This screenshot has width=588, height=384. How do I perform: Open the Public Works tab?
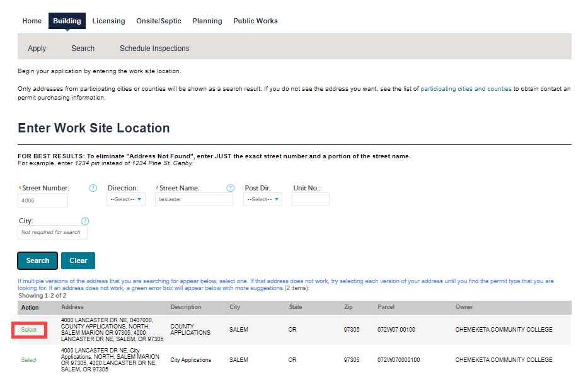(x=255, y=21)
